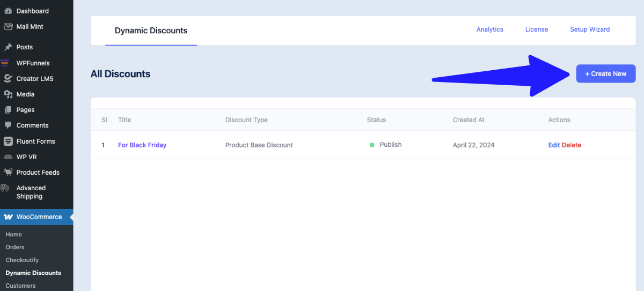Click the Advanced Shipping truck icon
The height and width of the screenshot is (291, 644).
5,188
